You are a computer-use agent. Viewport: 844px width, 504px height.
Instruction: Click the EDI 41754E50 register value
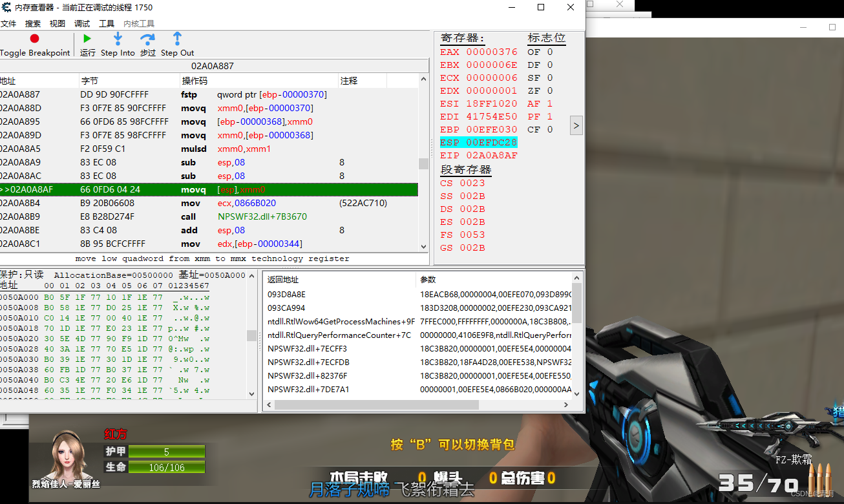tap(479, 116)
